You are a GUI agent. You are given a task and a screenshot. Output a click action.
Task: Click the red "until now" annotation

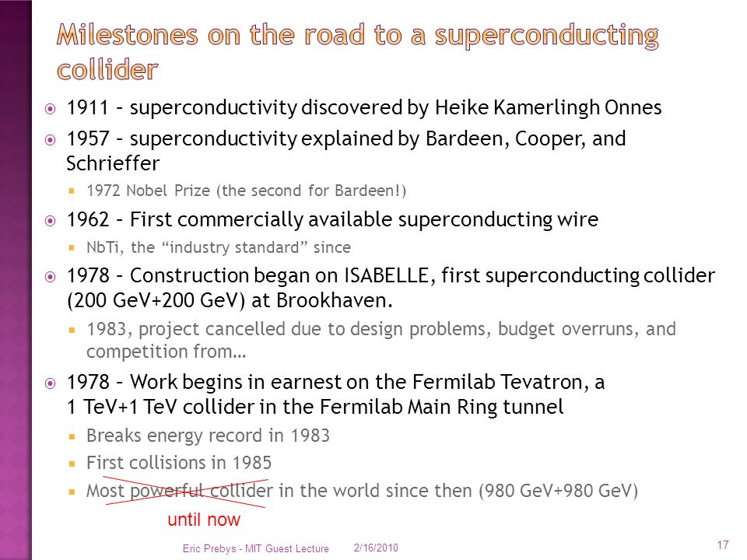coord(204,520)
